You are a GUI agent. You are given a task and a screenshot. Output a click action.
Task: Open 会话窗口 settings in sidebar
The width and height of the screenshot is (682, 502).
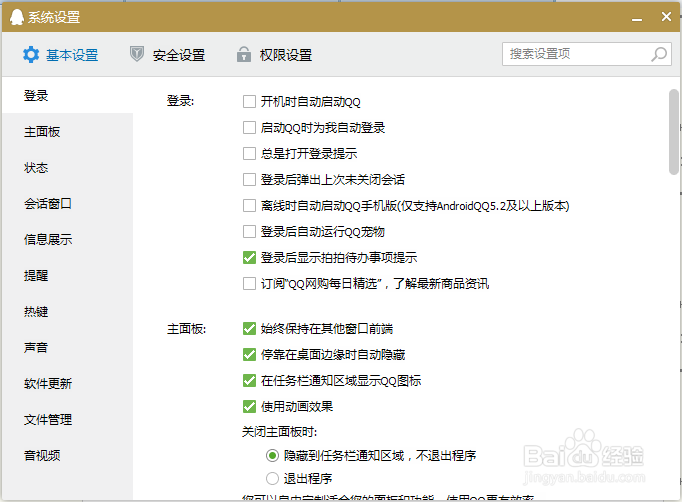pyautogui.click(x=67, y=204)
